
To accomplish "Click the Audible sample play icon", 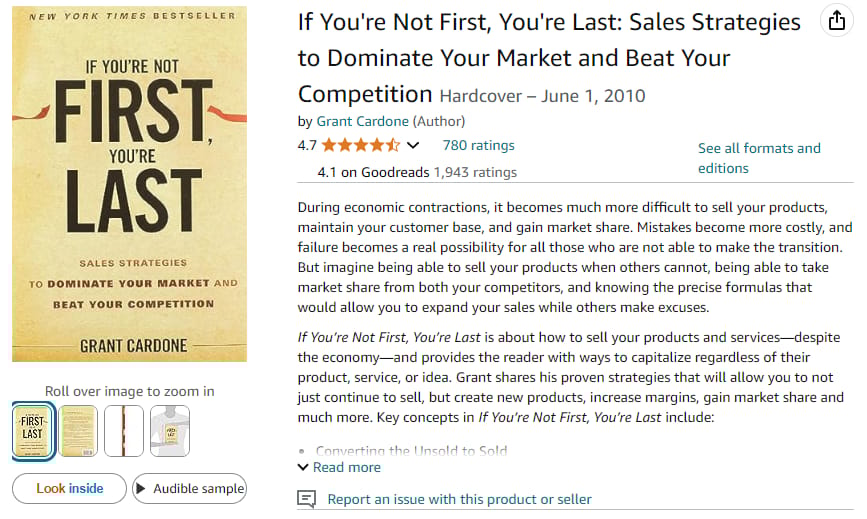I will pyautogui.click(x=143, y=489).
